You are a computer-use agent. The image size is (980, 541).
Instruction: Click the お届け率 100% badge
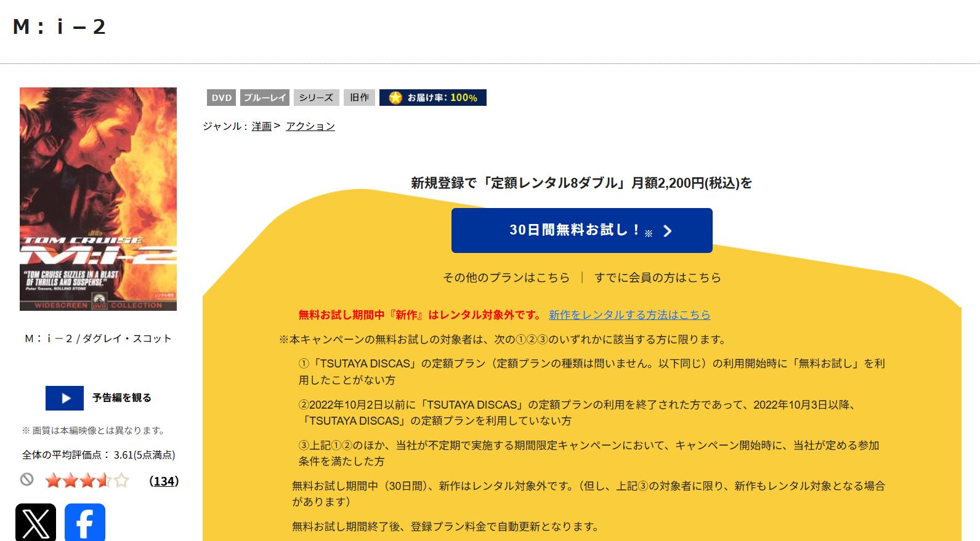tap(433, 97)
